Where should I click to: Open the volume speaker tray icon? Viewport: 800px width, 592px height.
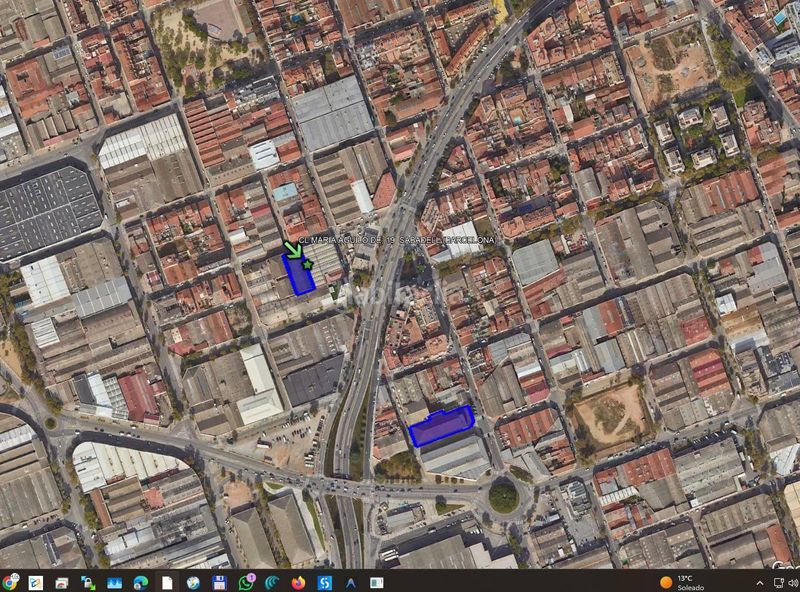click(793, 583)
